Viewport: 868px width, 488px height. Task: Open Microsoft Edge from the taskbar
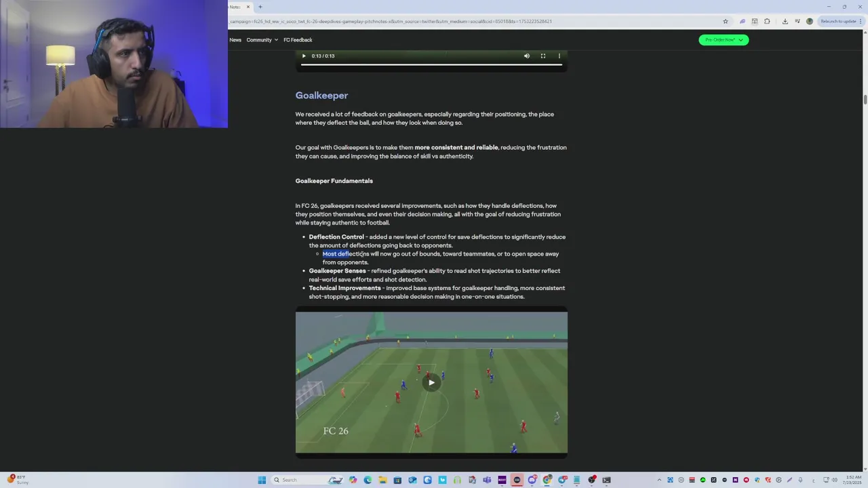[x=368, y=480]
